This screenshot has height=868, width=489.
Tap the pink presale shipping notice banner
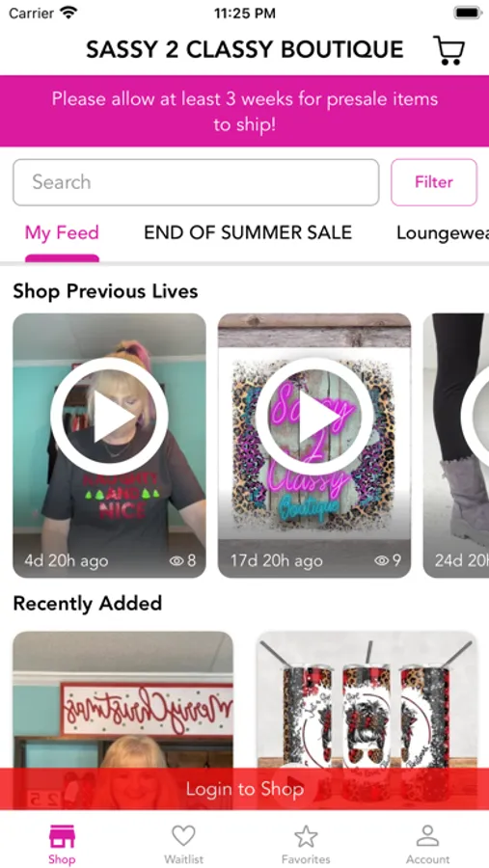point(244,111)
